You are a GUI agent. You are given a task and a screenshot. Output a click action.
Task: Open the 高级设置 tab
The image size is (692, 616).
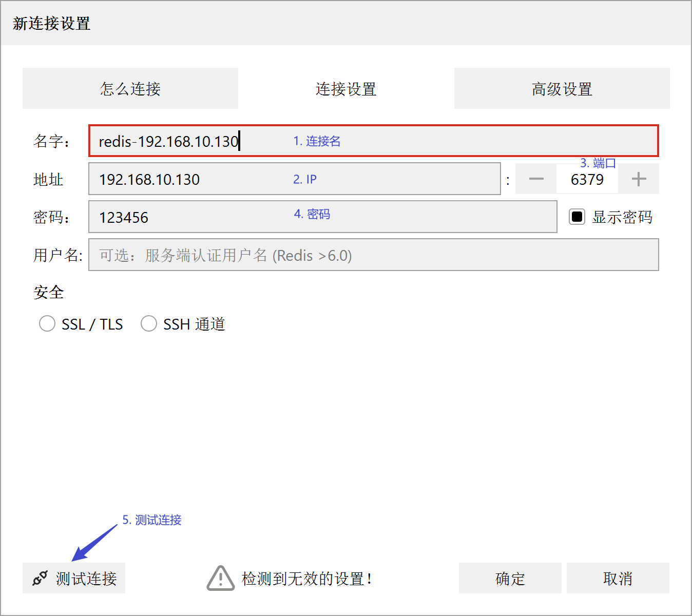pyautogui.click(x=562, y=88)
